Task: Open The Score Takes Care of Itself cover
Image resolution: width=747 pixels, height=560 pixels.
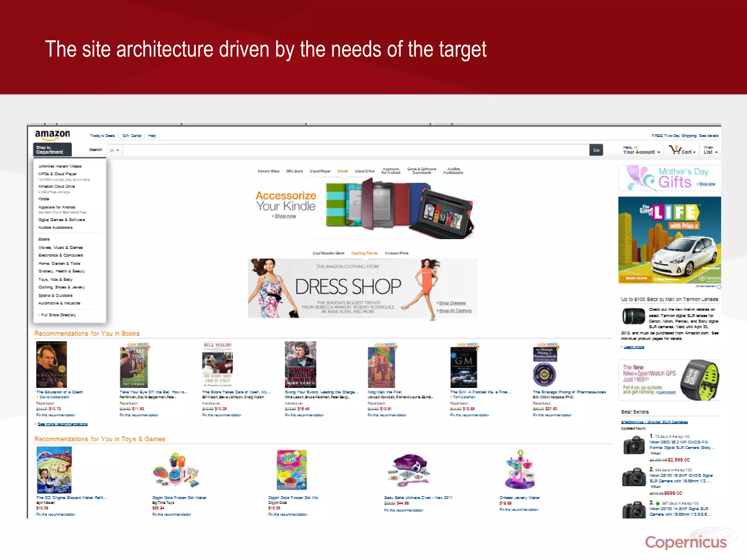Action: point(217,365)
